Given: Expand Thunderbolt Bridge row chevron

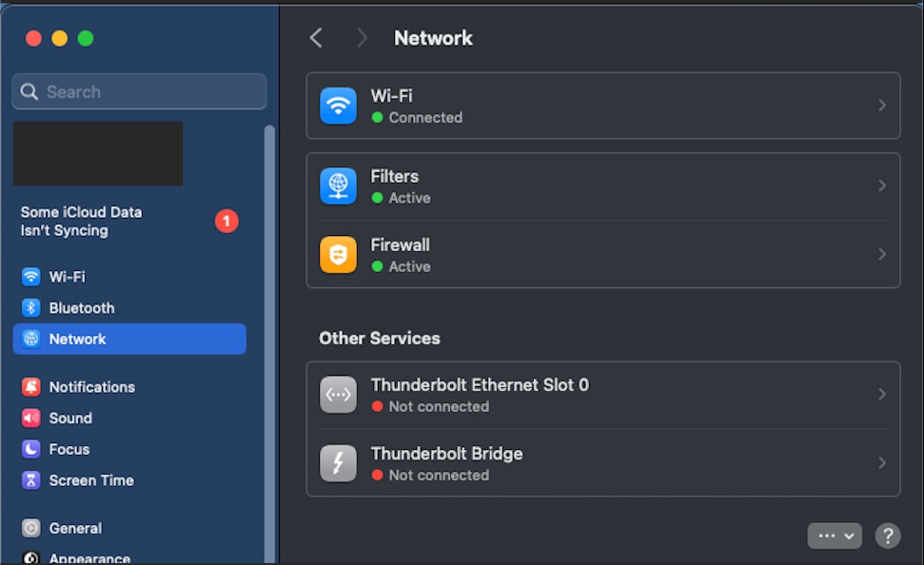Looking at the screenshot, I should point(881,462).
